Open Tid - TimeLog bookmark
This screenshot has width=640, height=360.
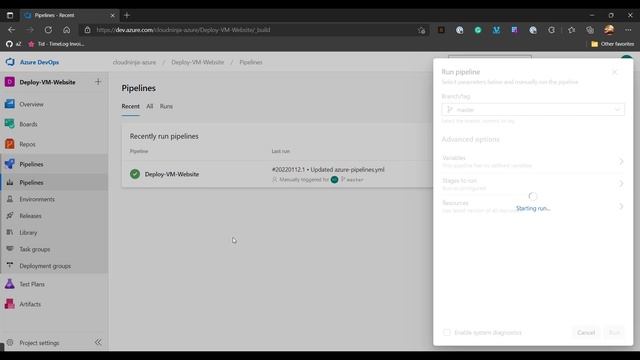(x=56, y=44)
